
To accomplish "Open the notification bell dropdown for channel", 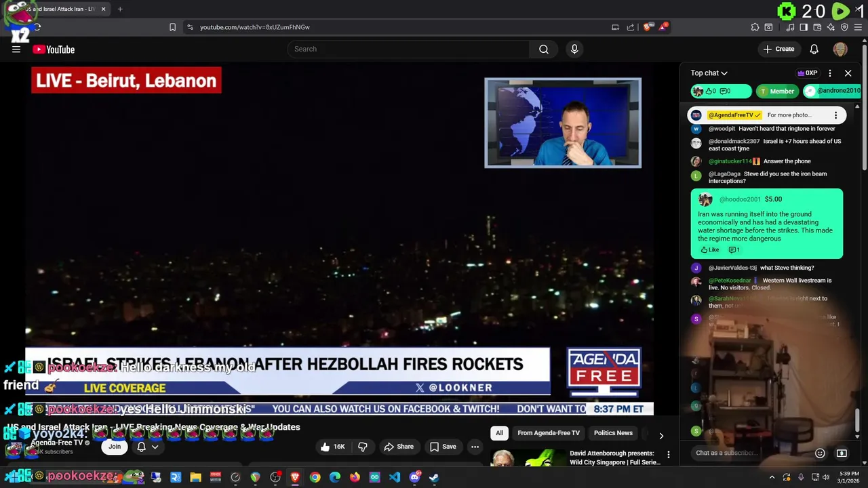I will pyautogui.click(x=148, y=447).
